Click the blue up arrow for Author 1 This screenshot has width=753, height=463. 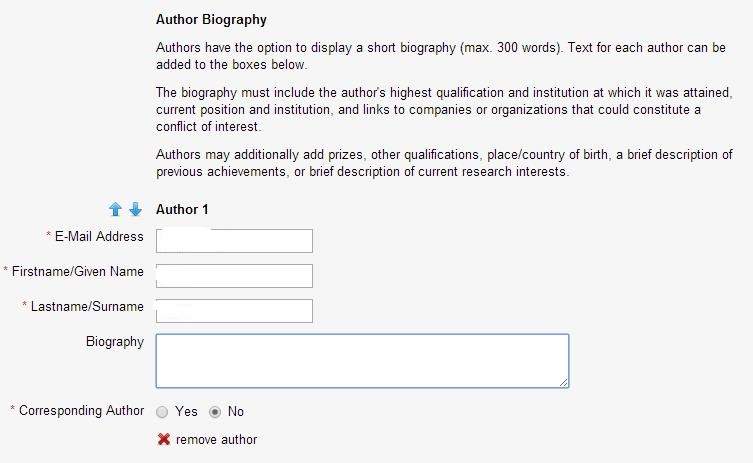pyautogui.click(x=115, y=210)
